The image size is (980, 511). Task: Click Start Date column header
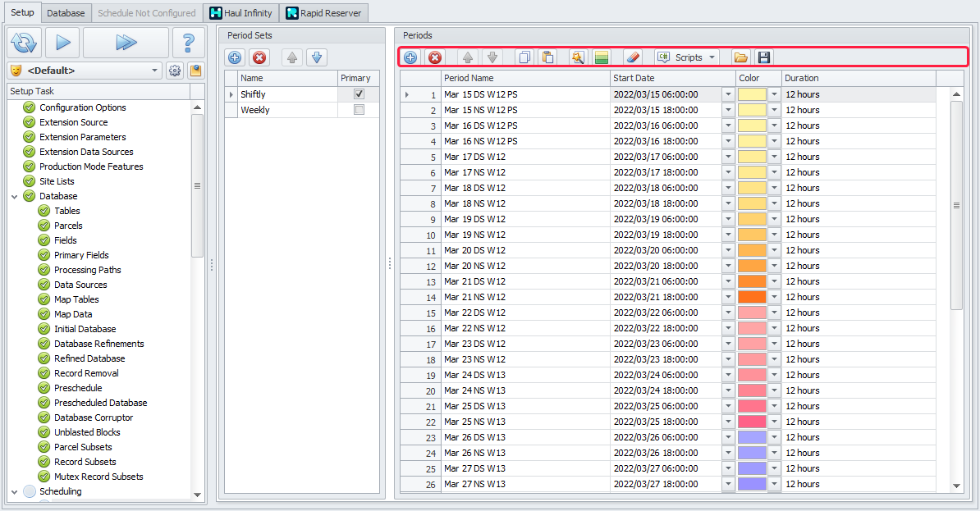[673, 78]
